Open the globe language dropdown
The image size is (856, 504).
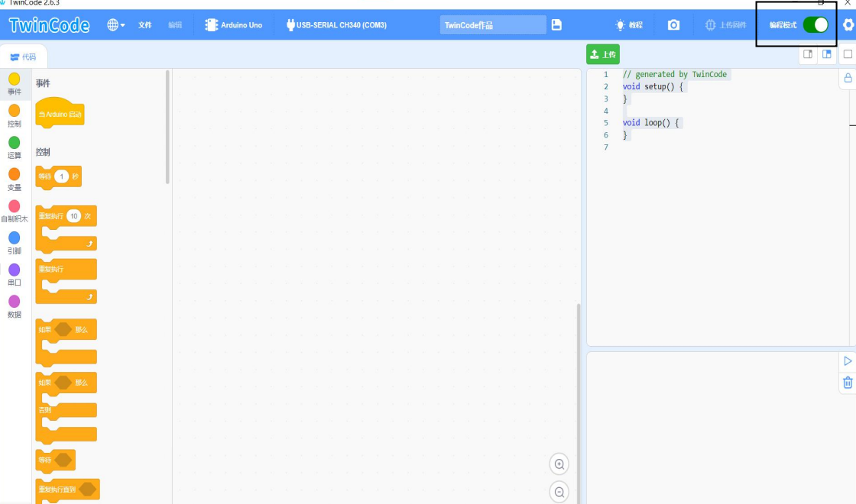point(116,25)
